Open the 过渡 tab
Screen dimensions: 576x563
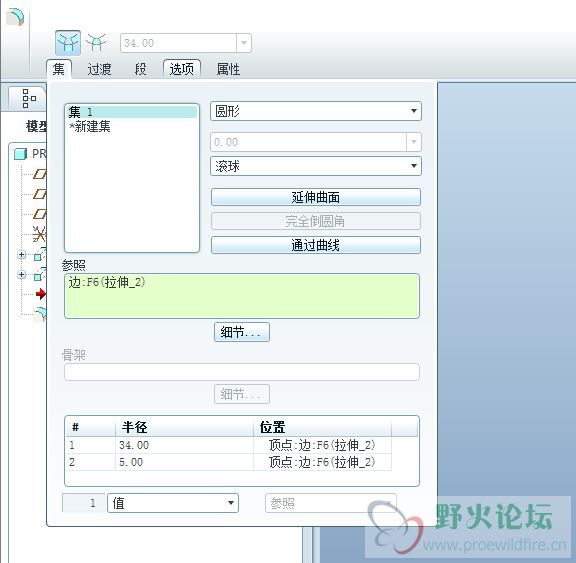(x=99, y=69)
